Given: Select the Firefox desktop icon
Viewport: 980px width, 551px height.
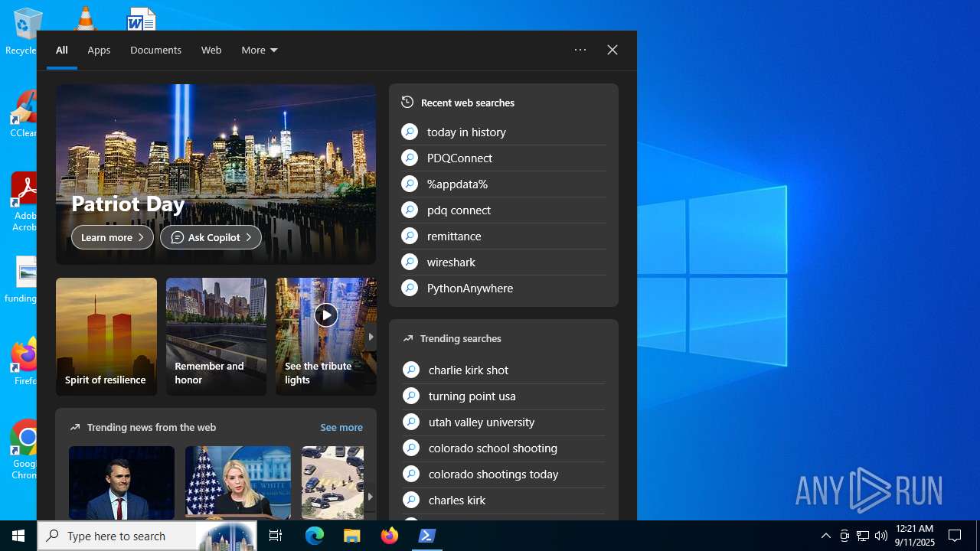Looking at the screenshot, I should 24,361.
